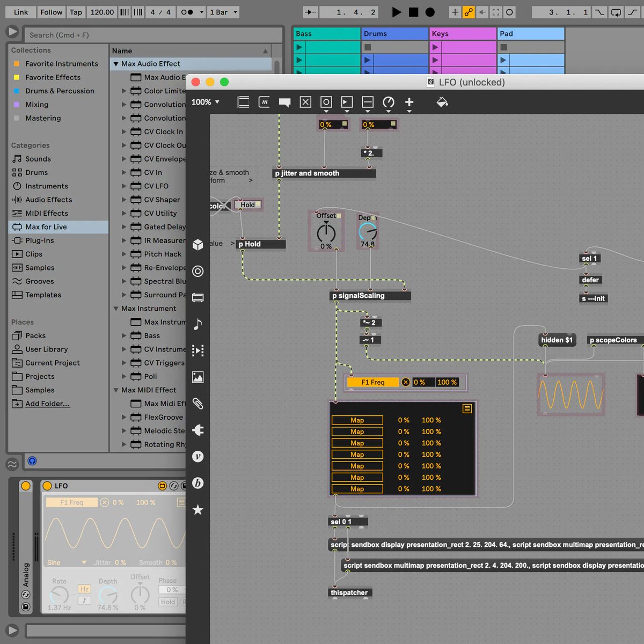
Task: Collapse the Max Audio Effect browser folder
Action: pyautogui.click(x=115, y=63)
